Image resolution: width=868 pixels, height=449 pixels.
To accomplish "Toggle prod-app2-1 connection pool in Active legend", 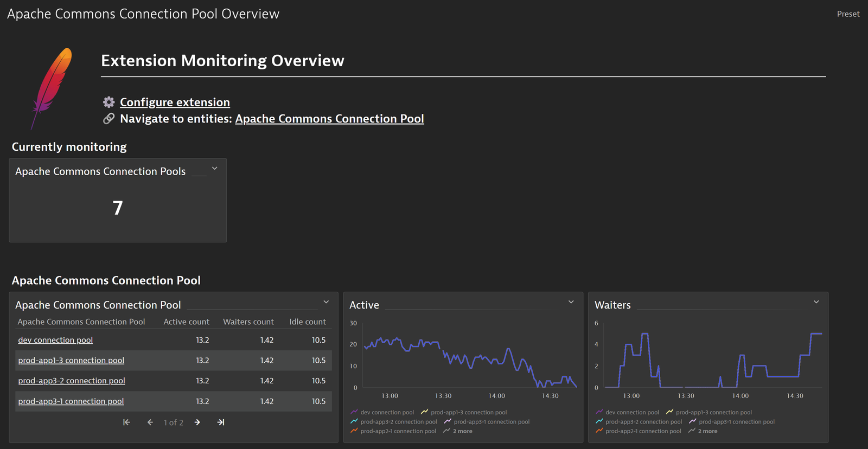I will 393,431.
